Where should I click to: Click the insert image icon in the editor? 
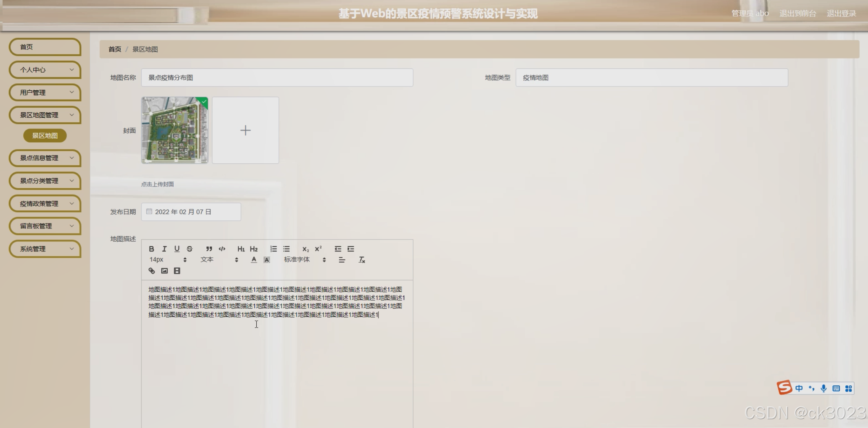[x=164, y=271]
